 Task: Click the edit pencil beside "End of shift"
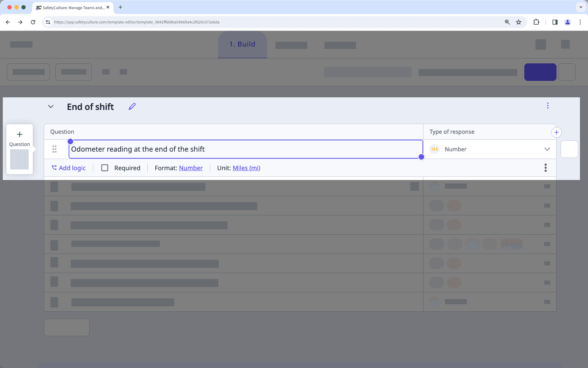tap(132, 106)
